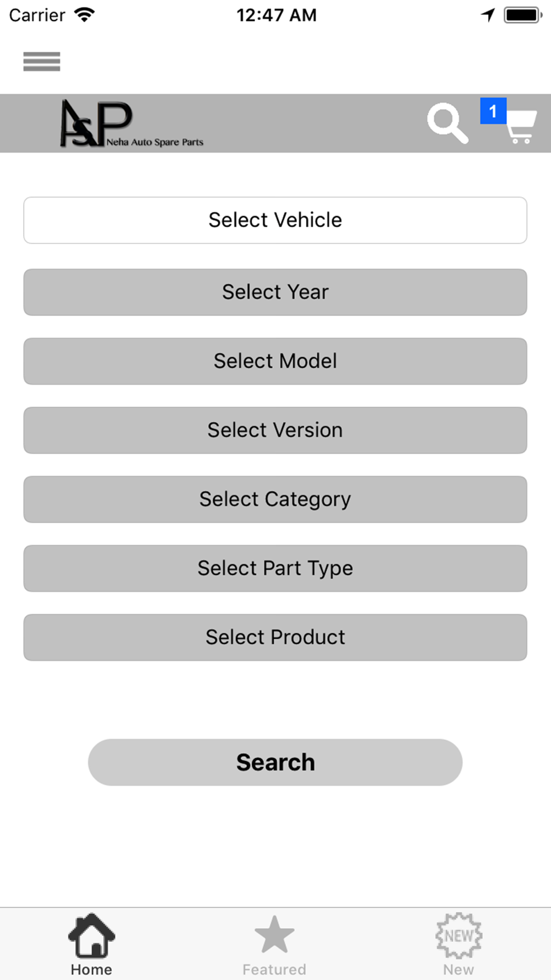Open the hamburger menu
The height and width of the screenshot is (980, 551).
[x=41, y=61]
